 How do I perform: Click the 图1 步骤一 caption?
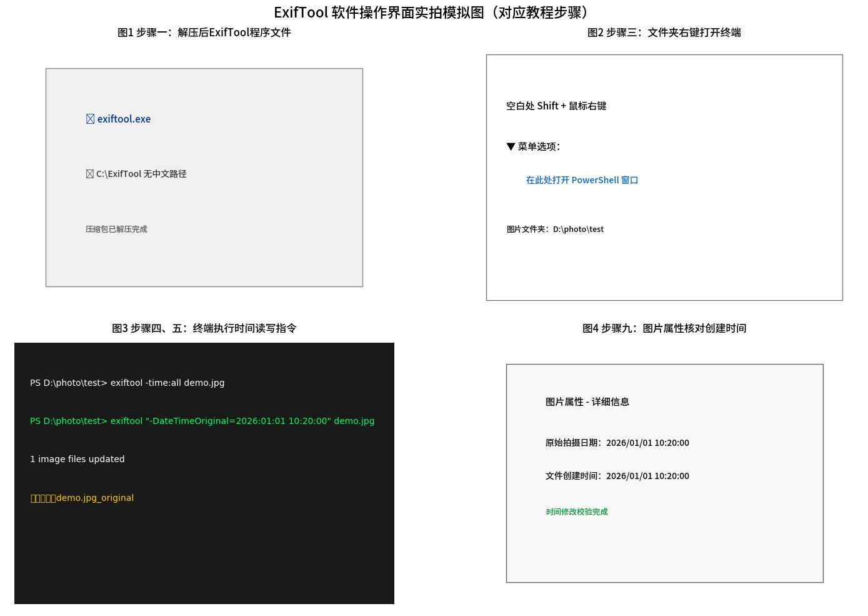[x=204, y=33]
